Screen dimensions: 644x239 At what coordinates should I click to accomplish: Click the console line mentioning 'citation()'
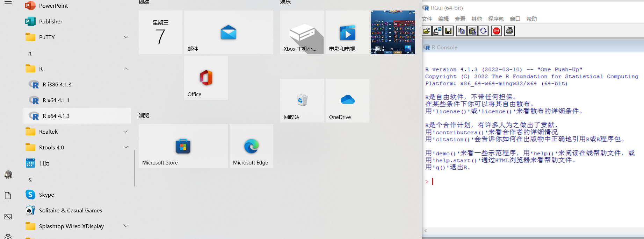(x=525, y=139)
